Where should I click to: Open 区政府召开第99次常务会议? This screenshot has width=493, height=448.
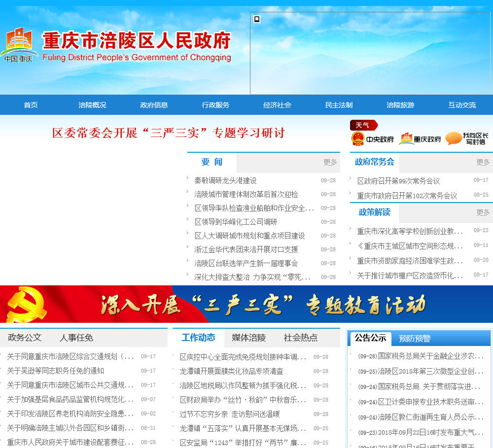[398, 181]
